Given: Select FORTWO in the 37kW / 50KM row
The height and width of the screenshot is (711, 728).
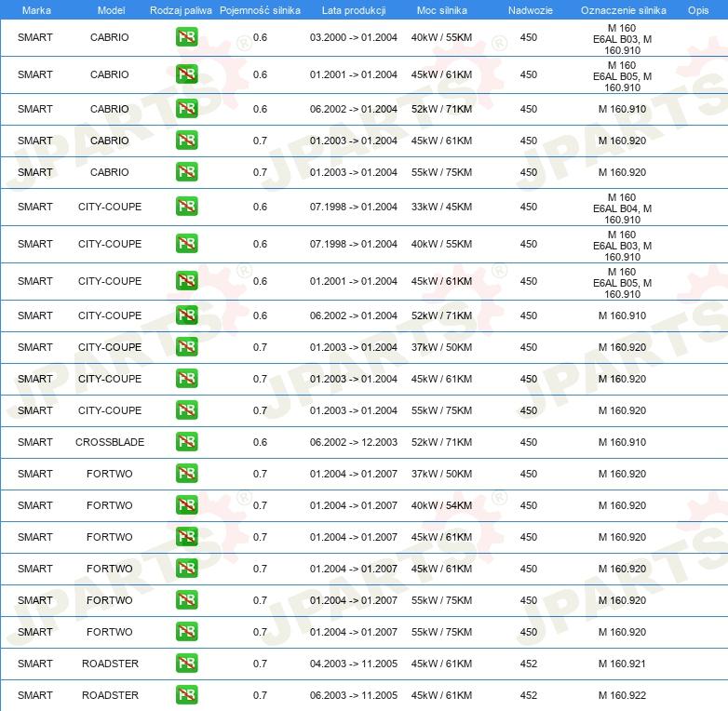Looking at the screenshot, I should 110,474.
